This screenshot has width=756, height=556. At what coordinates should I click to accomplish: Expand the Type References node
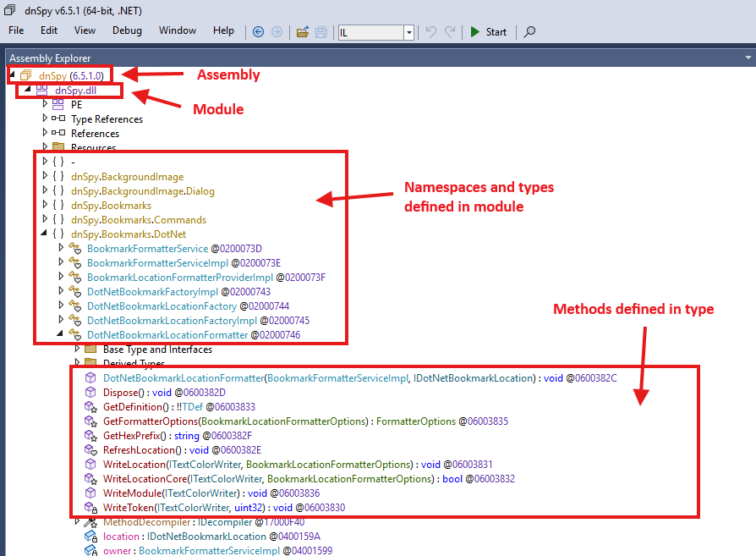point(45,119)
